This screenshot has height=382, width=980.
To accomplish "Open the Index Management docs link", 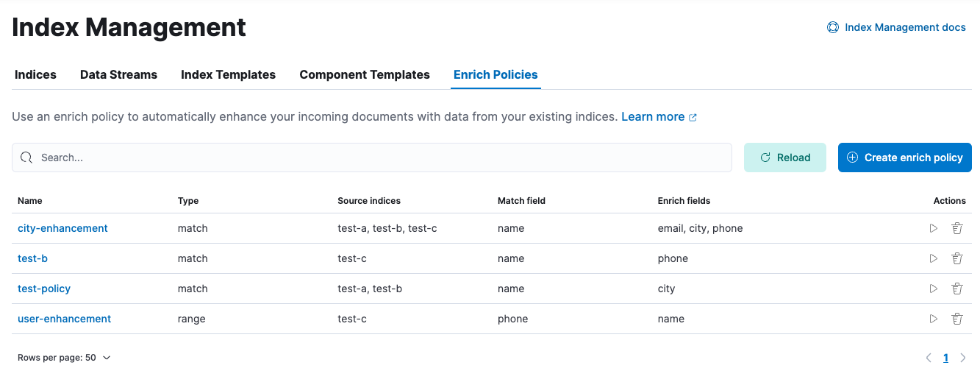I will click(896, 27).
